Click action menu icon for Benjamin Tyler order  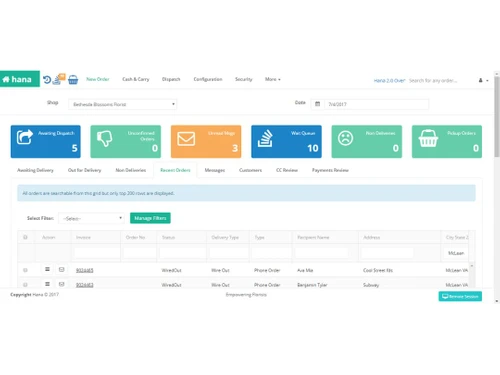tap(47, 284)
